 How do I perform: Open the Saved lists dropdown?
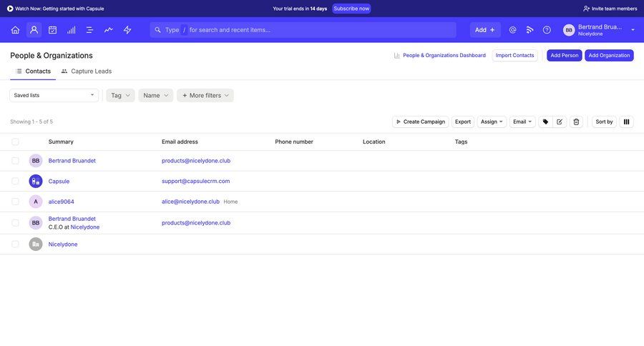(54, 95)
